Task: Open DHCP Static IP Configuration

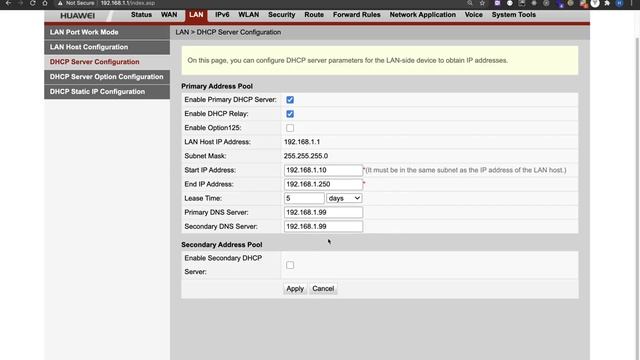Action: coord(107,92)
